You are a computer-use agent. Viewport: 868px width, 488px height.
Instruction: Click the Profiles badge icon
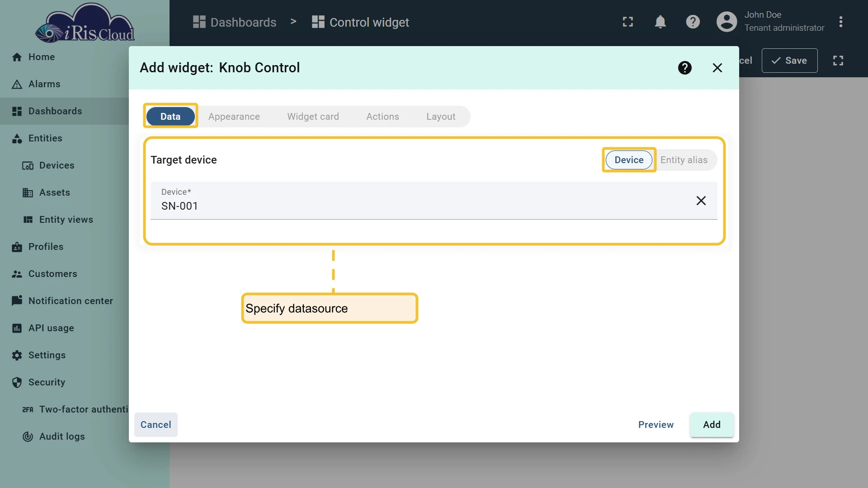pyautogui.click(x=17, y=247)
